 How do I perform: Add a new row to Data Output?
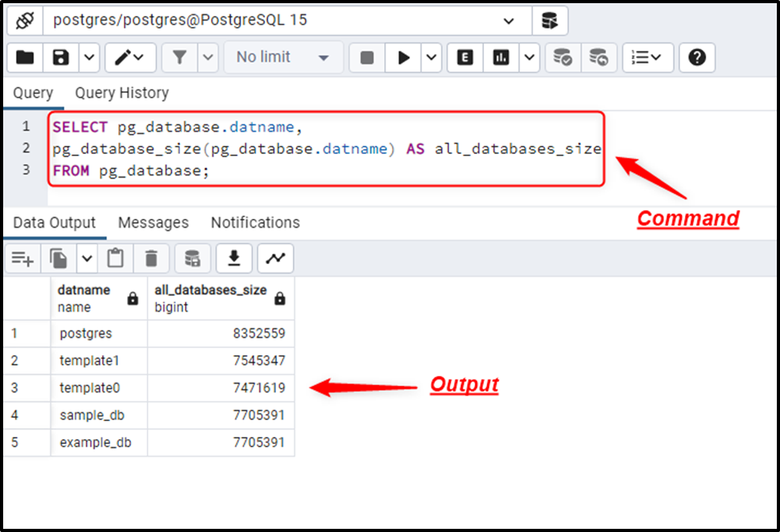[x=21, y=258]
